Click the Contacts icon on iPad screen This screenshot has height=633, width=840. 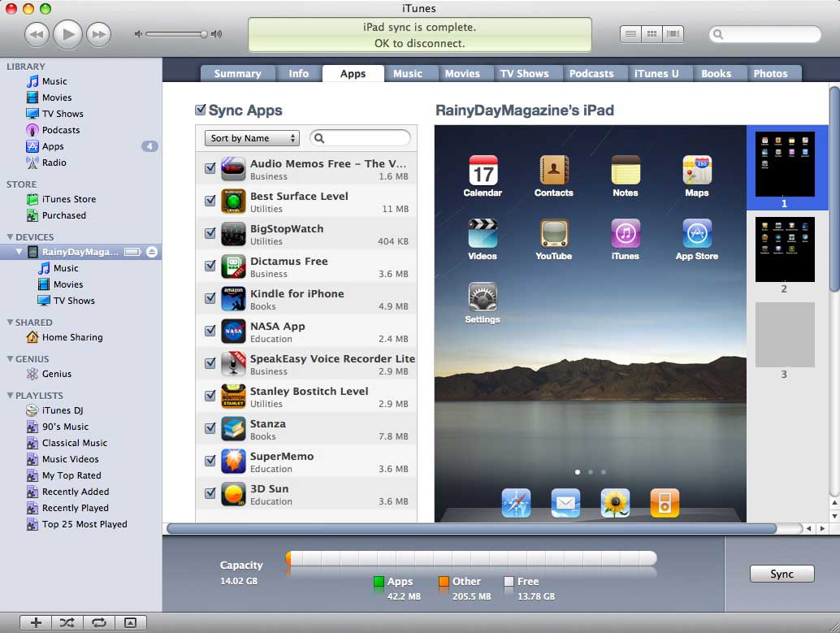pos(554,171)
